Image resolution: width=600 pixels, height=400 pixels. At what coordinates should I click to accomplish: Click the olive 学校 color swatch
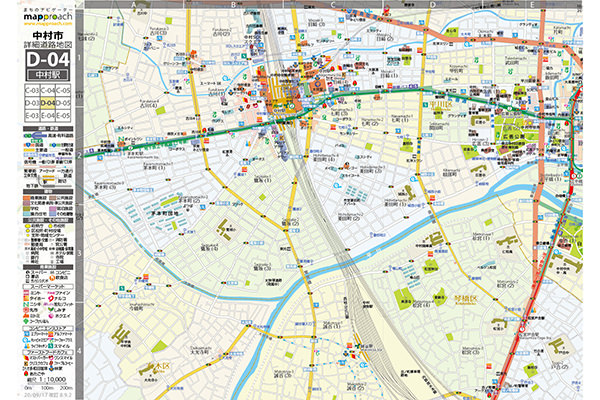click(27, 209)
